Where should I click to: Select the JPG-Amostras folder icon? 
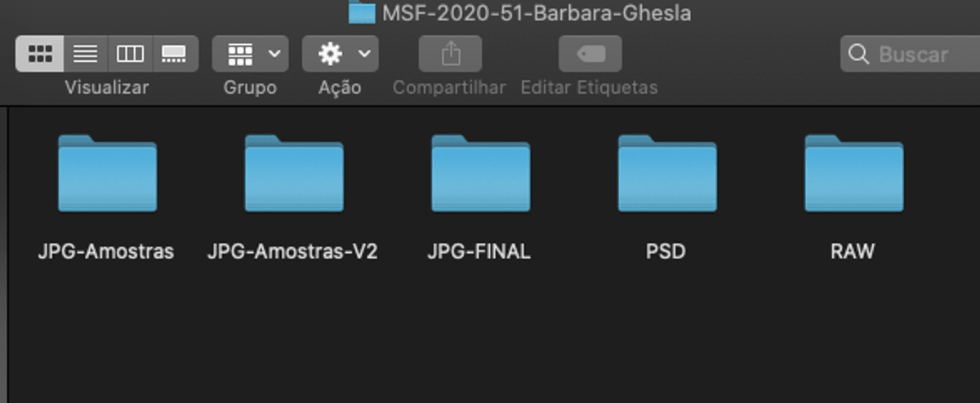107,173
